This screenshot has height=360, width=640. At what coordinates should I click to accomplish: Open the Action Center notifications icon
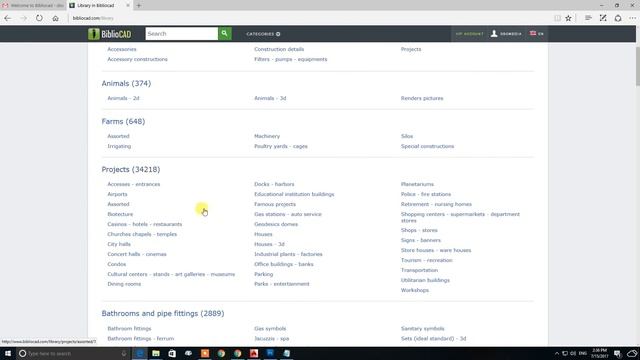(x=617, y=353)
